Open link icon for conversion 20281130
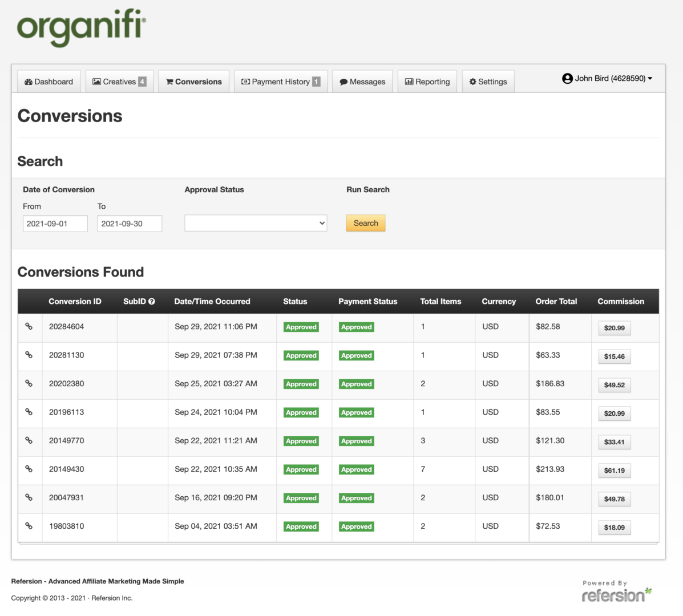 coord(29,355)
